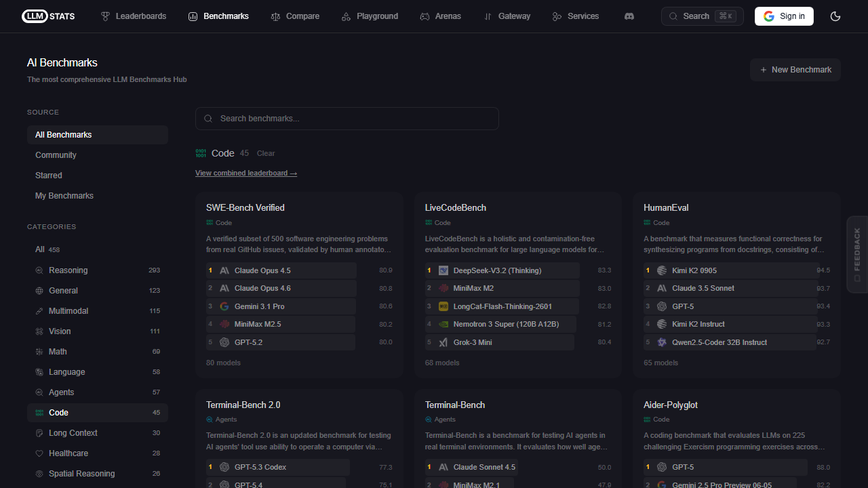Toggle dark mode with the moon icon
868x488 pixels.
pos(835,16)
